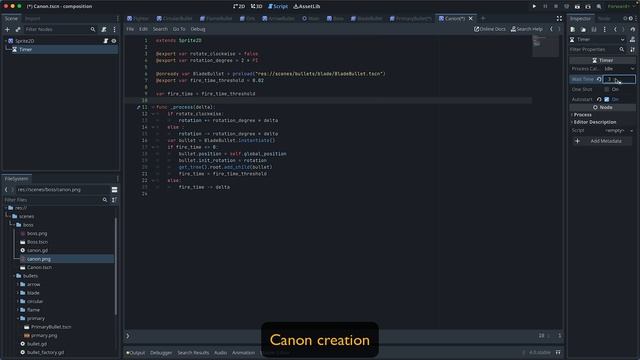The image size is (640, 360).
Task: Click the Wait Time value field
Action: tap(619, 79)
